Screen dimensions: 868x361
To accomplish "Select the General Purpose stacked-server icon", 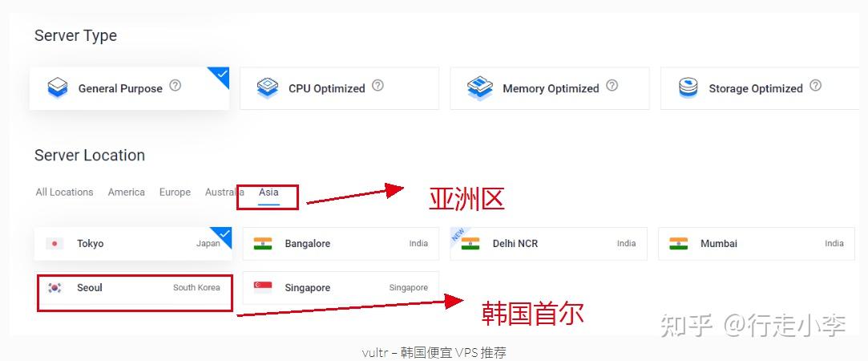I will (x=58, y=88).
